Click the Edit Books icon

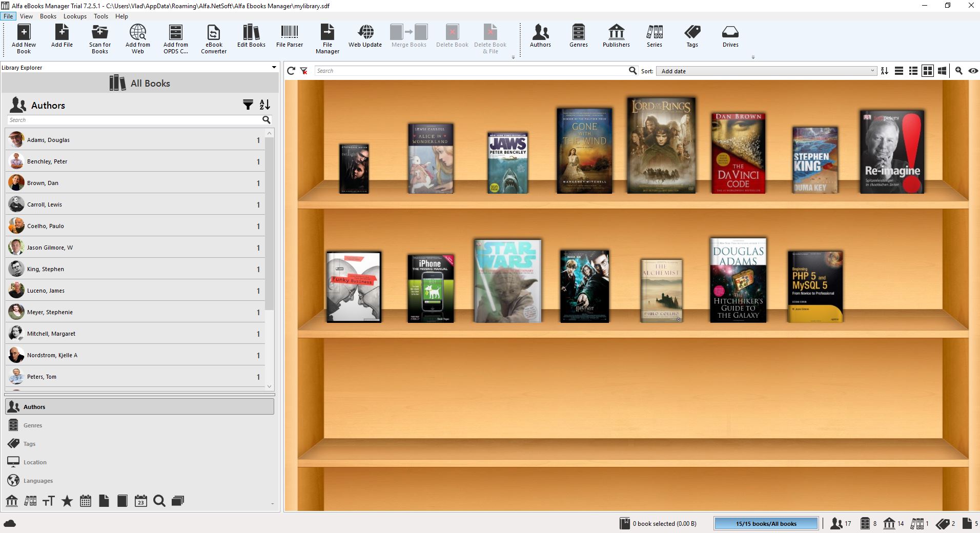(251, 36)
